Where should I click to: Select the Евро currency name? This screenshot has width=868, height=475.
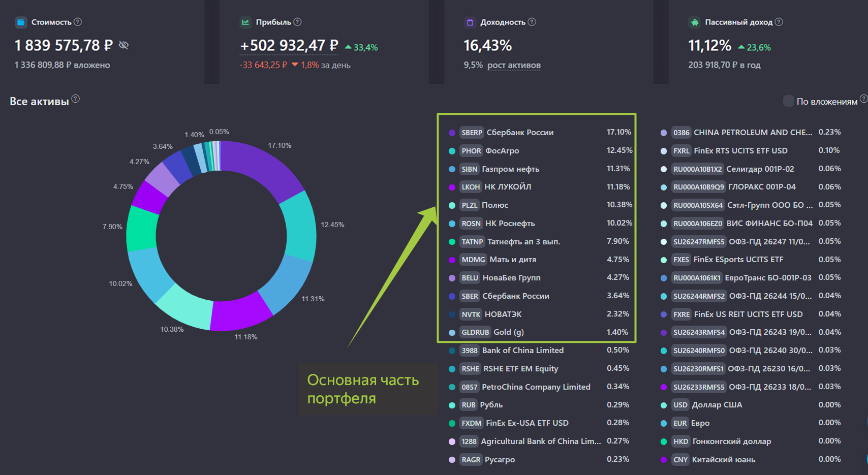click(x=700, y=423)
